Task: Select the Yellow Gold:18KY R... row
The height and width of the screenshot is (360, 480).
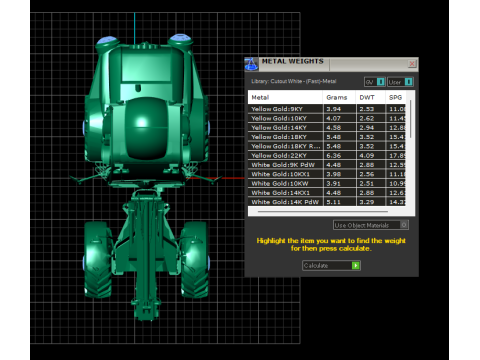Action: [x=327, y=146]
